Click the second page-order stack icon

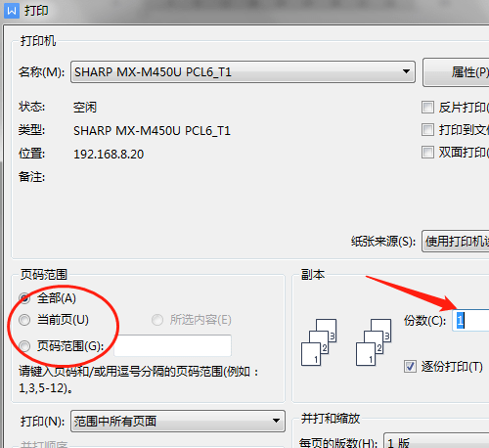374,342
